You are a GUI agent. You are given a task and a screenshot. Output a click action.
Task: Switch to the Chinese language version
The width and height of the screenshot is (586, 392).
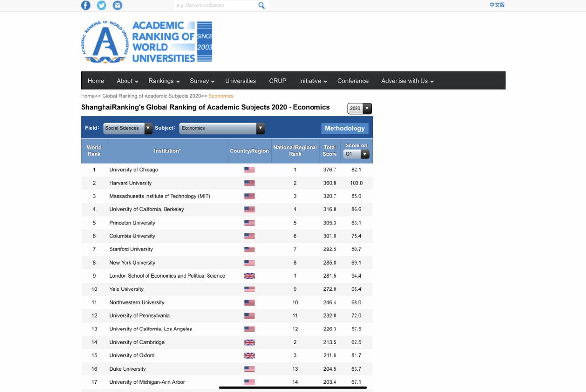[x=497, y=5]
